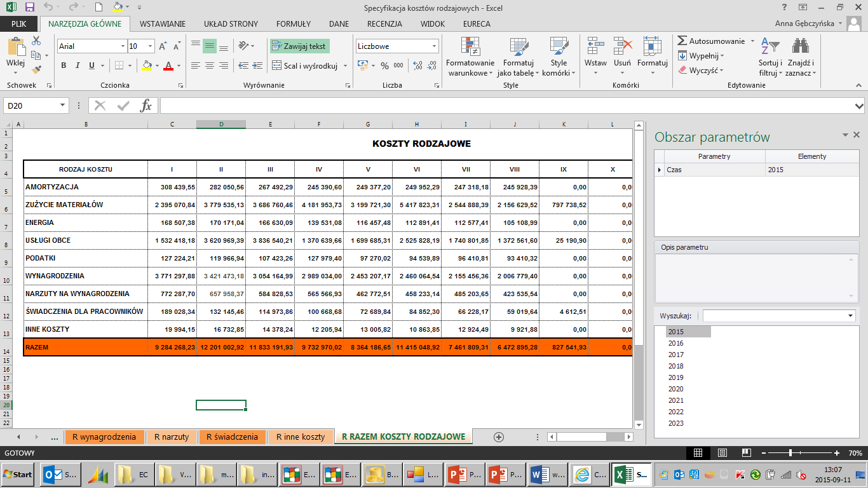Image resolution: width=868 pixels, height=488 pixels.
Task: Apply the fill color bucket
Action: [x=147, y=65]
